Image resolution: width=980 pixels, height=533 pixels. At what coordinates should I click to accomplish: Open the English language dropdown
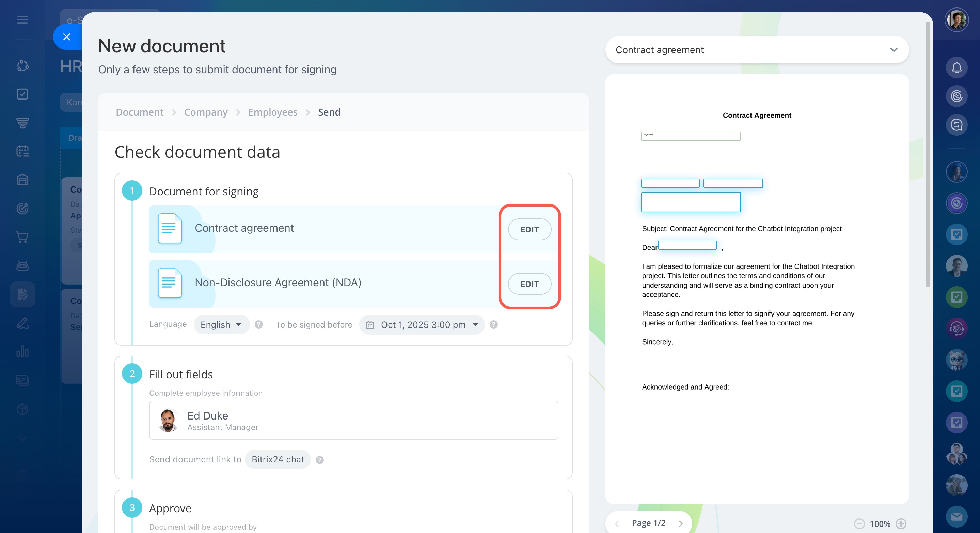coord(221,325)
